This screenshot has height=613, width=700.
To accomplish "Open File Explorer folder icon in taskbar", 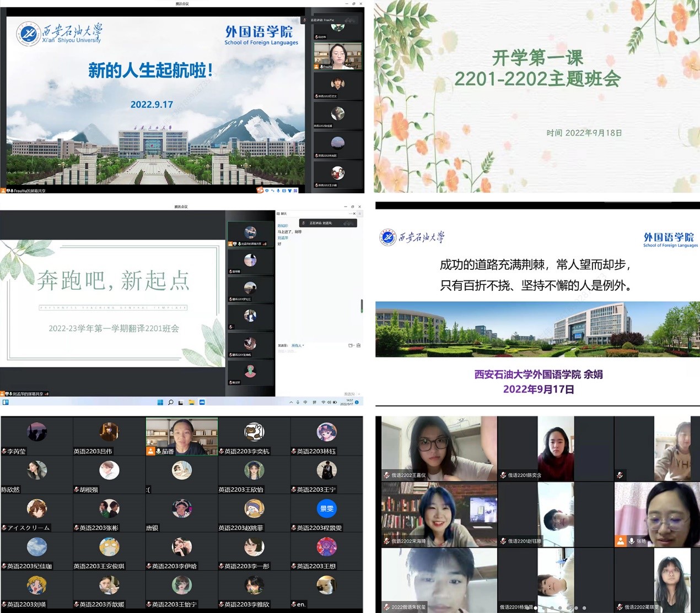I will [x=191, y=403].
